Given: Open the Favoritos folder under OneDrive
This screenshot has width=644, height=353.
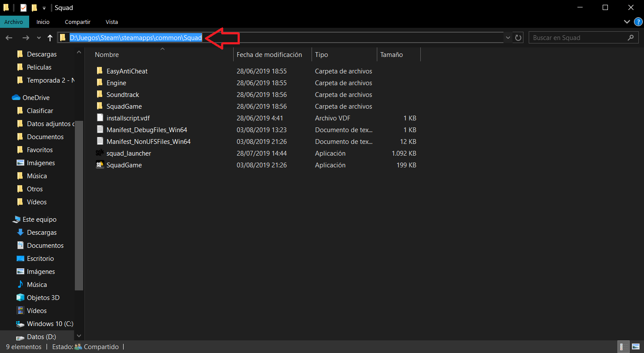Looking at the screenshot, I should click(40, 150).
